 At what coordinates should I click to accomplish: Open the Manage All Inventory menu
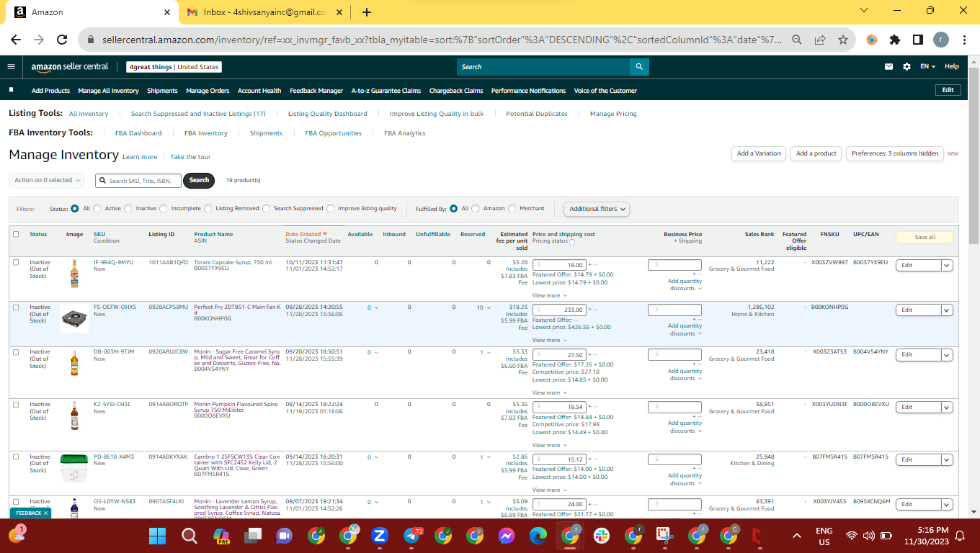(x=108, y=91)
